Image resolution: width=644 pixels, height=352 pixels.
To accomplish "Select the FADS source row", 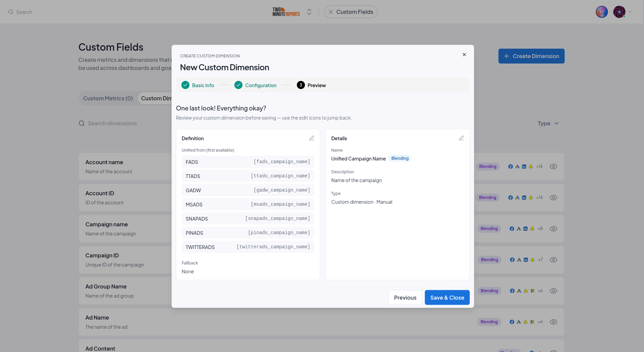I will coord(248,162).
